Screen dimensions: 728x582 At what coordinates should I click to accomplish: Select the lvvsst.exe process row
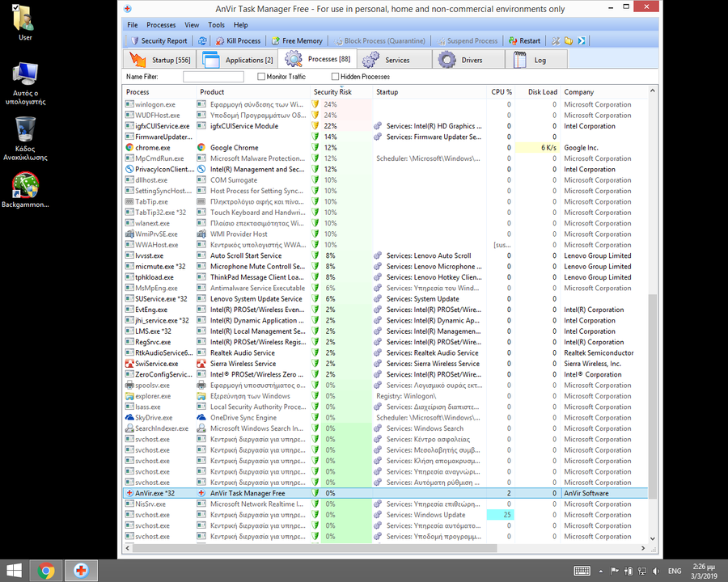[x=385, y=255]
